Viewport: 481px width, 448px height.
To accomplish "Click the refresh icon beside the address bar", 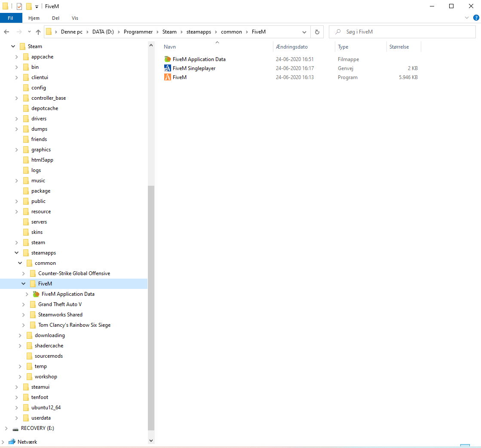I will point(318,31).
